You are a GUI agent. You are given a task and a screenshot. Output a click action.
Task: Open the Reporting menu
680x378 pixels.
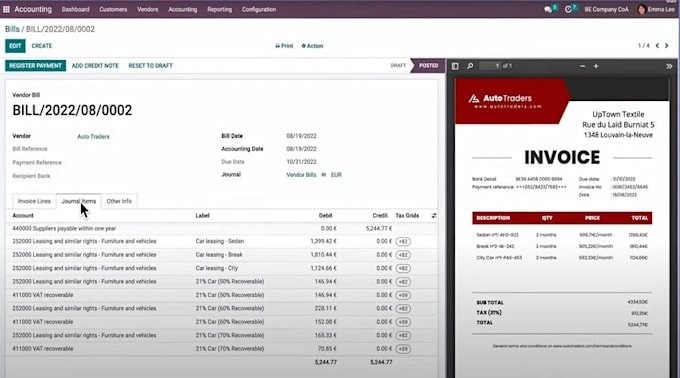coord(219,9)
